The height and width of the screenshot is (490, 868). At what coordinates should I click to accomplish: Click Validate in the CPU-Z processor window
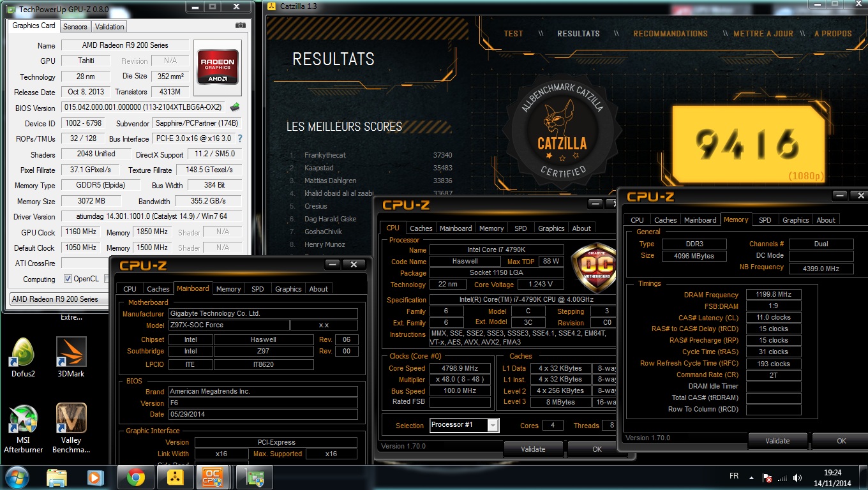click(533, 449)
